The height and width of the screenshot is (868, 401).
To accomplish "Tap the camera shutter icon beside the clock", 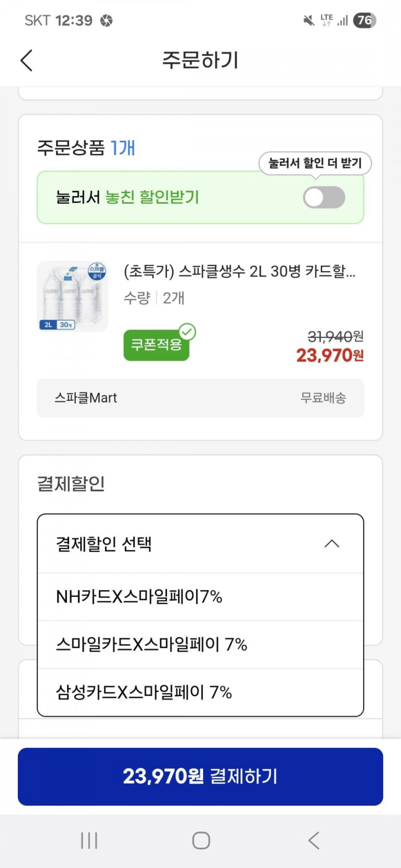I will click(x=107, y=21).
